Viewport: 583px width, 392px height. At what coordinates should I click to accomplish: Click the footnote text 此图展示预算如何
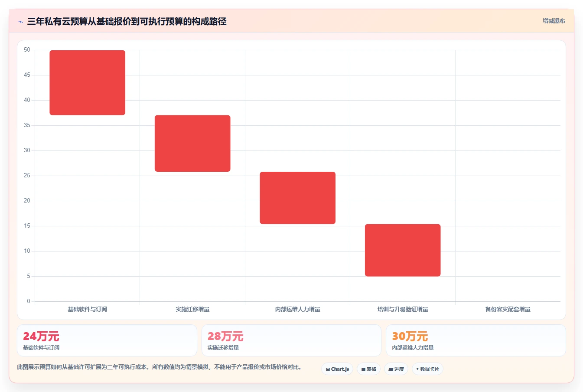click(159, 367)
